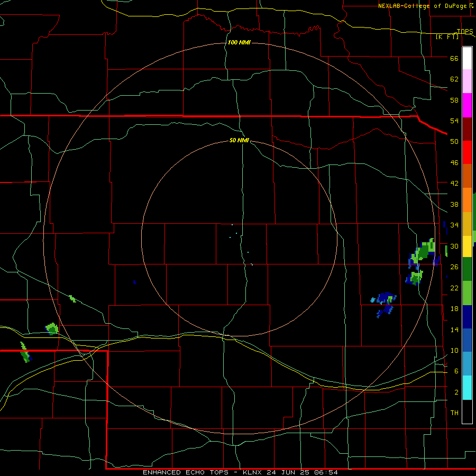Pick the orange 42 kft legend swatch
The width and height of the screenshot is (476, 476).
click(467, 199)
